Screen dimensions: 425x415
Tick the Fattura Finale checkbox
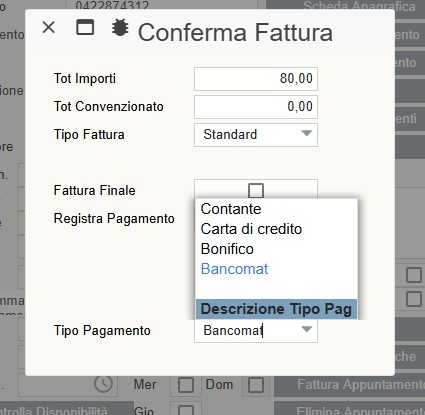(256, 191)
